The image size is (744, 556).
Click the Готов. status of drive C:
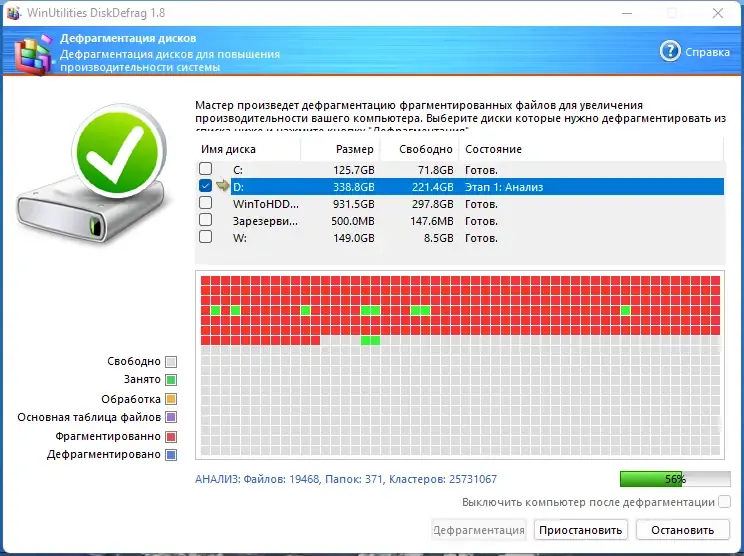click(481, 170)
